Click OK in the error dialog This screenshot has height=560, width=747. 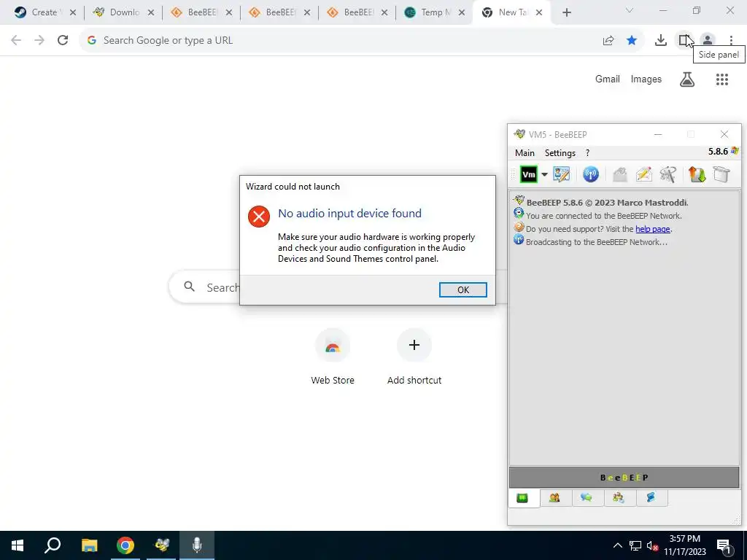[463, 289]
